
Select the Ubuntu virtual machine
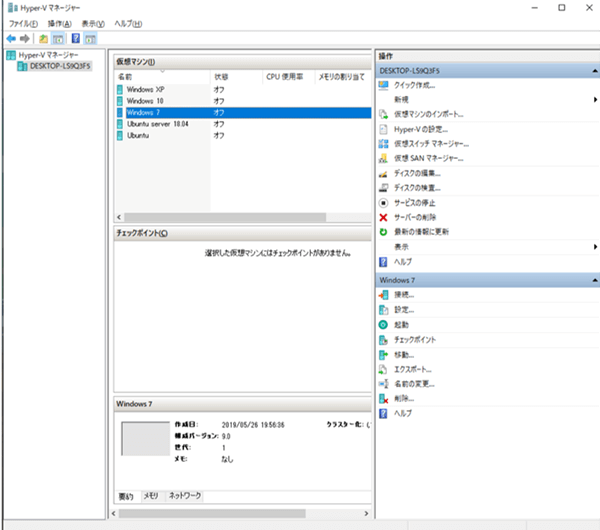(x=138, y=135)
